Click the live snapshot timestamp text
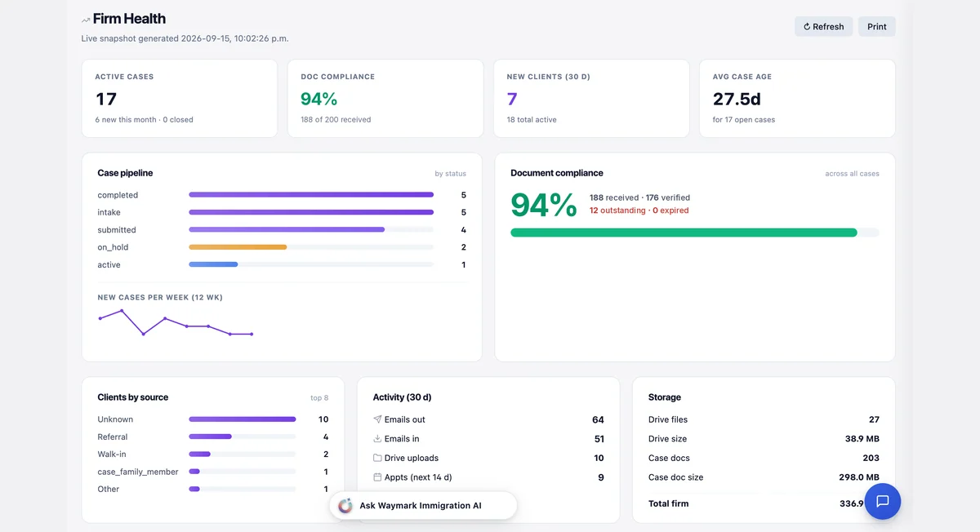Screen dimensions: 980x532 tap(185, 38)
